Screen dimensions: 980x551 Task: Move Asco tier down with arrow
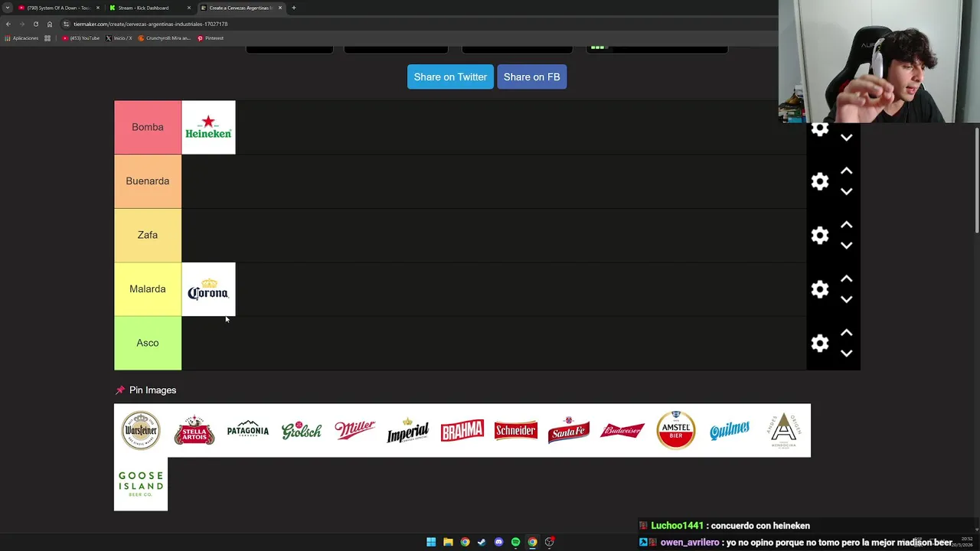click(x=846, y=353)
